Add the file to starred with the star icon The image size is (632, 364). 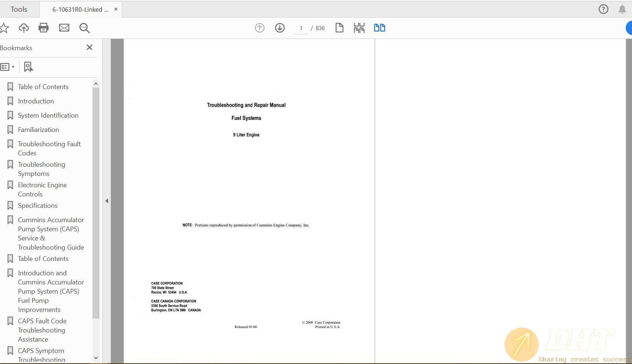[4, 28]
